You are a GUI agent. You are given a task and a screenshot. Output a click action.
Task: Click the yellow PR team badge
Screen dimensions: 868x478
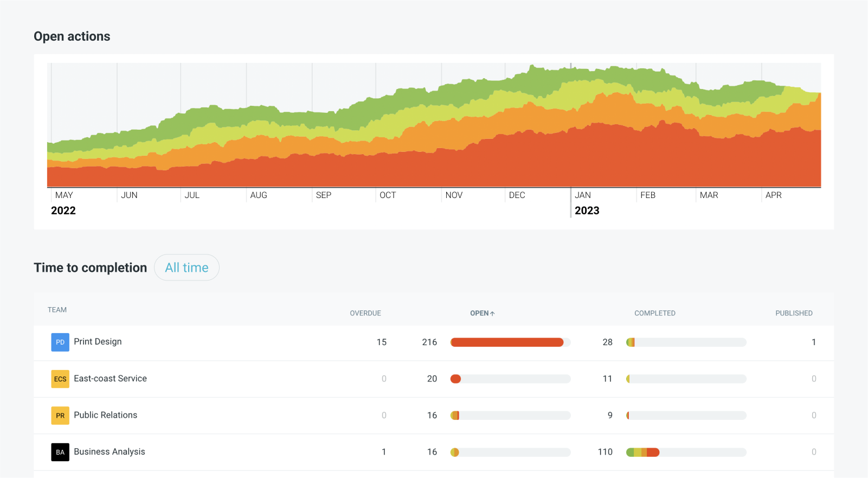(x=60, y=416)
